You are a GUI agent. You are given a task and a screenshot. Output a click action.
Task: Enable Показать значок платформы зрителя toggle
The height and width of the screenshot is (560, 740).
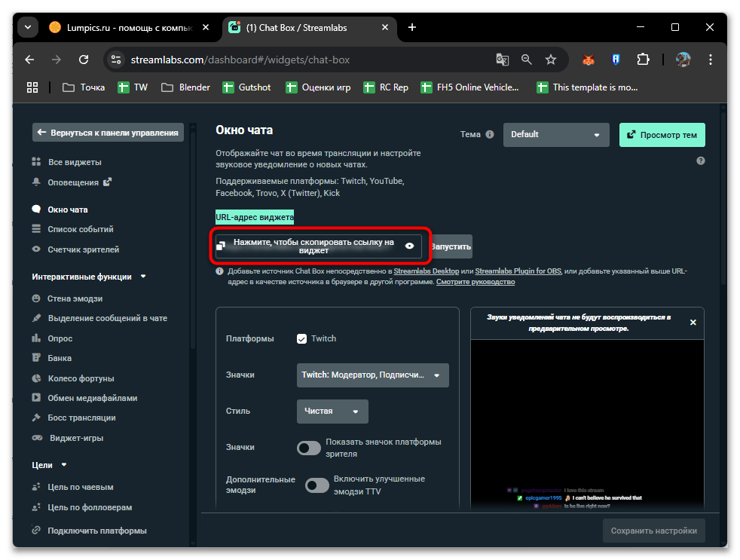(309, 448)
